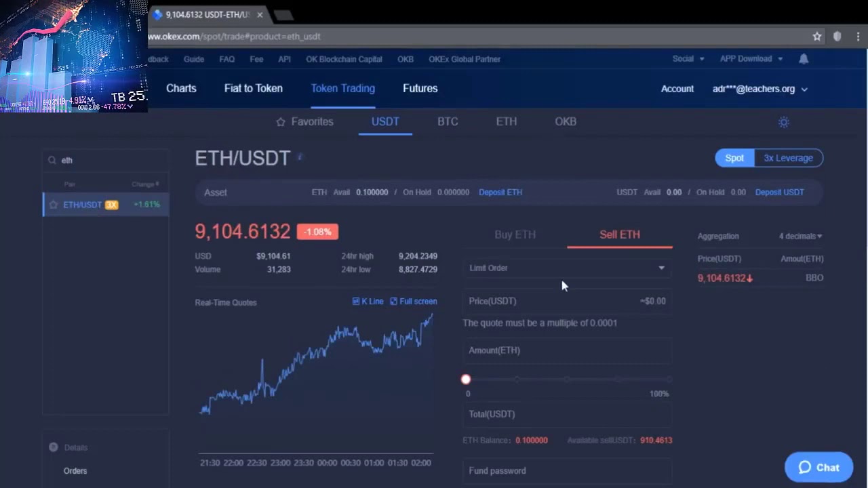Open the Charts menu
The image size is (868, 488).
coord(181,89)
